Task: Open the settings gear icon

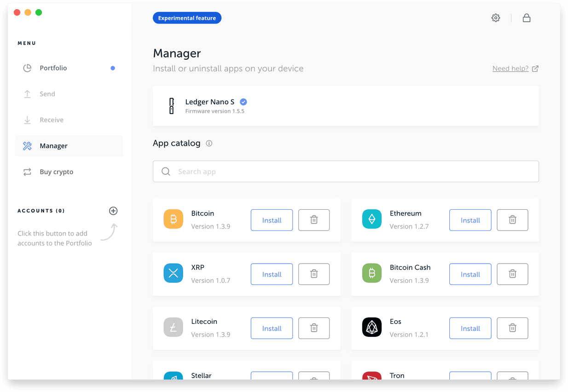Action: pos(496,18)
